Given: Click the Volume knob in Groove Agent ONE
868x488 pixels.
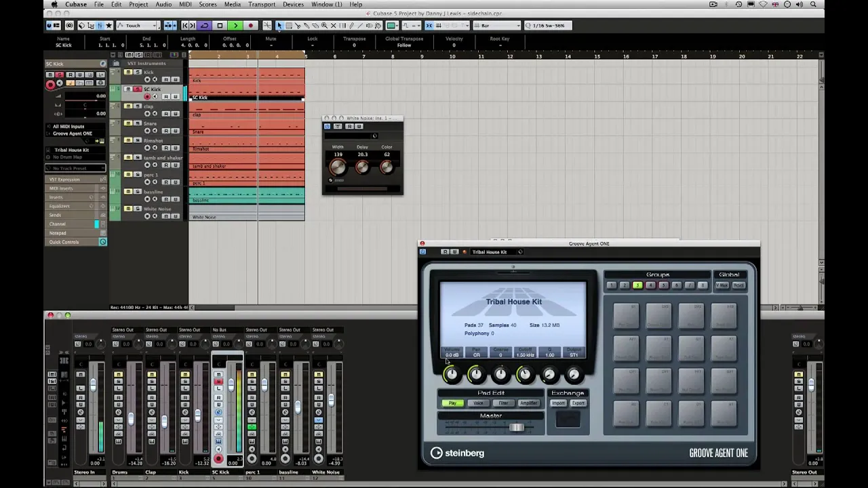Looking at the screenshot, I should pos(452,374).
